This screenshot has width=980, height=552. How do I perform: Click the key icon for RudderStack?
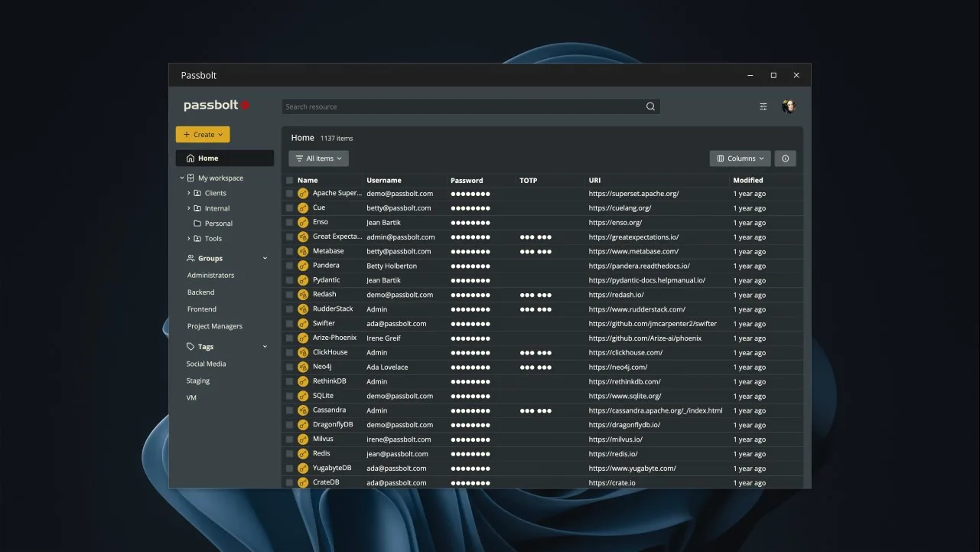pyautogui.click(x=303, y=309)
